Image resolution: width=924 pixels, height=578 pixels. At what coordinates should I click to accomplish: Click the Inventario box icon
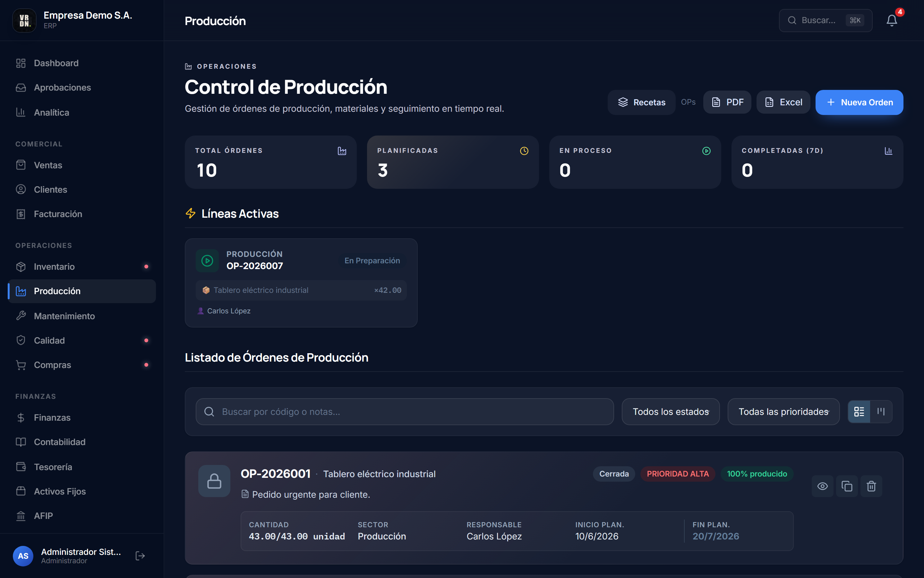(21, 267)
